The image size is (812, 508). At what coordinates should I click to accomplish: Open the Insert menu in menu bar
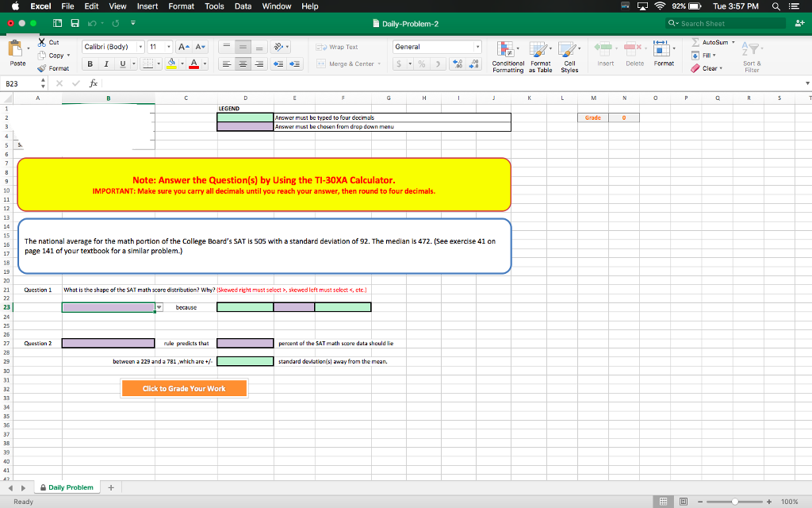coord(147,6)
